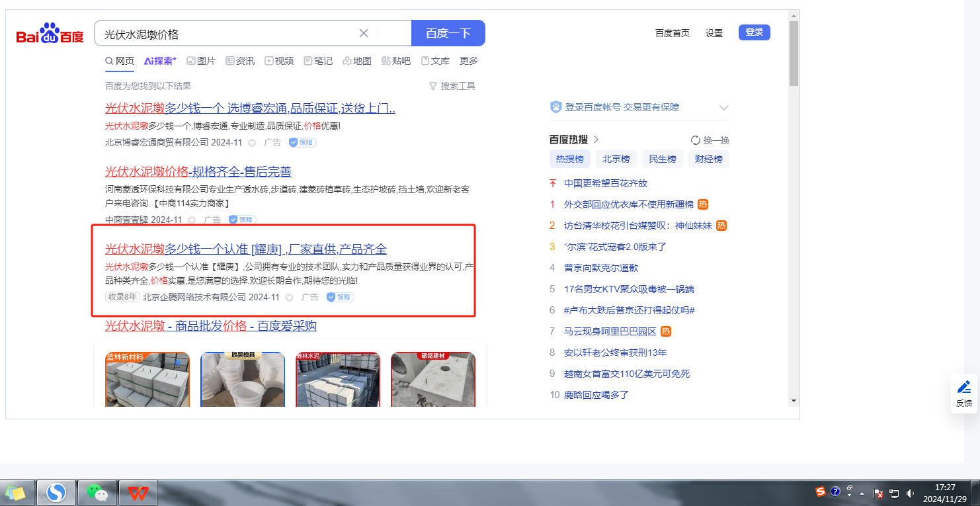Open result 光伏水泥墩价格-规格齐全-售后完善
Screen dimensions: 980x506
pyautogui.click(x=198, y=171)
